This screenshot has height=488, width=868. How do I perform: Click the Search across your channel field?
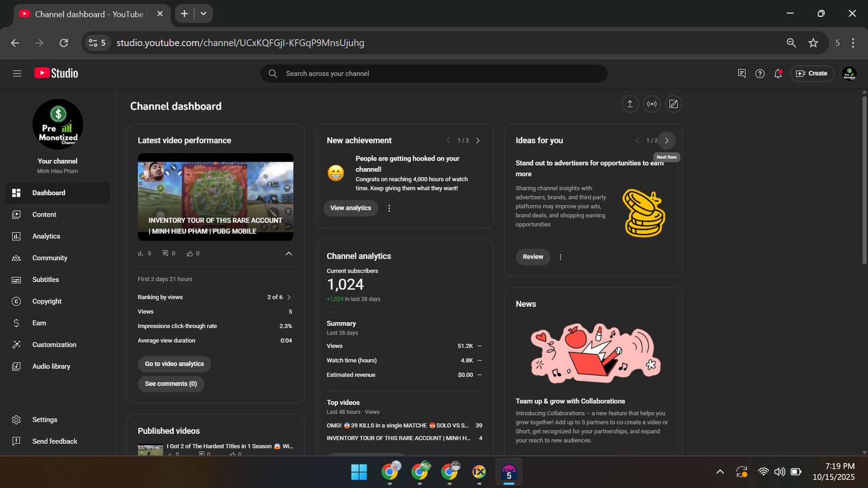434,74
